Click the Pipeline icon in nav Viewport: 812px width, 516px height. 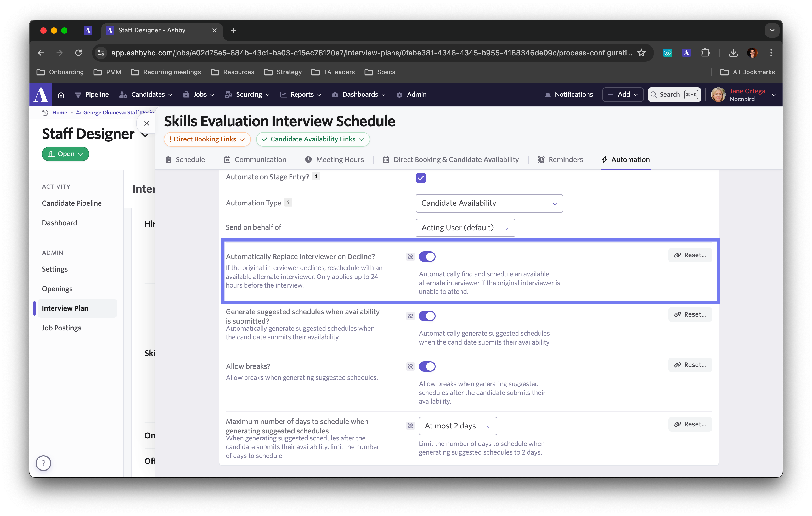(79, 95)
